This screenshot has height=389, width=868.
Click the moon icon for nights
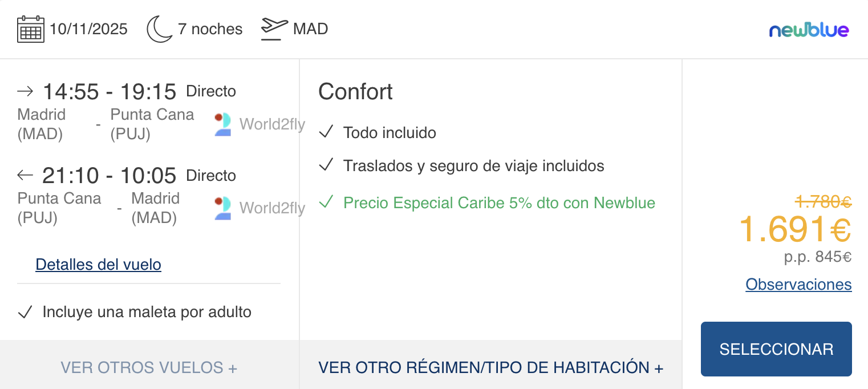coord(159,29)
